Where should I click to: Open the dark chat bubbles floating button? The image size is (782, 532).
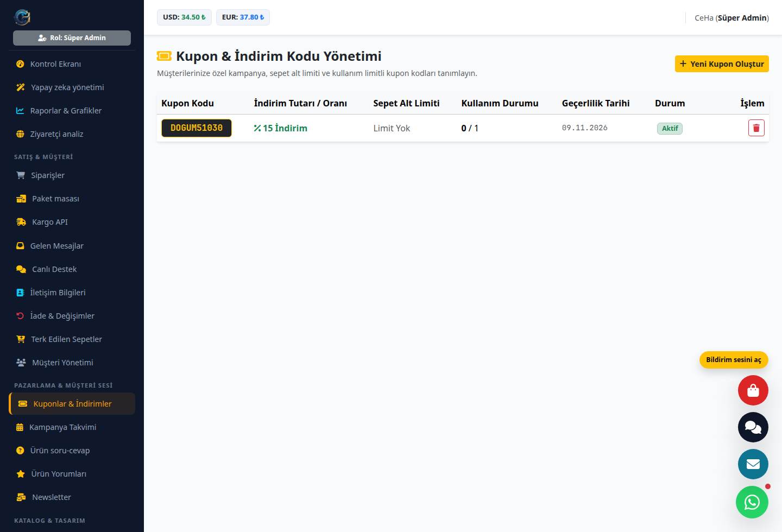753,427
